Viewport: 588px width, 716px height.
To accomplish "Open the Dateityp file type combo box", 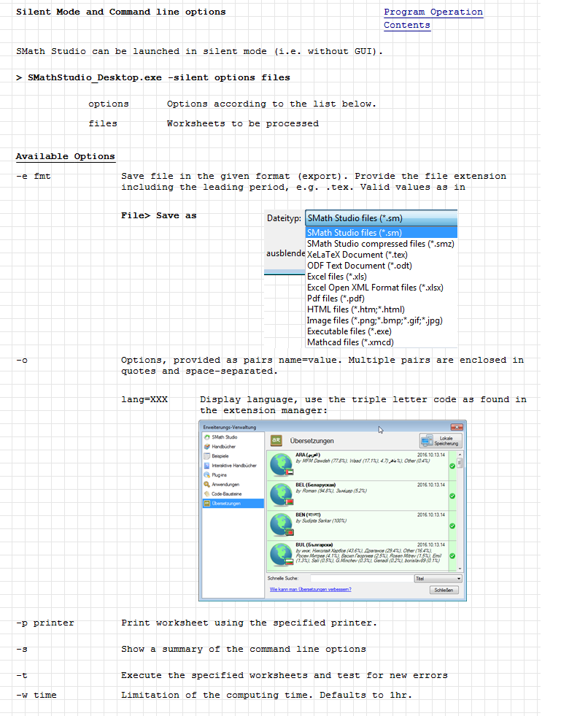I will click(381, 218).
